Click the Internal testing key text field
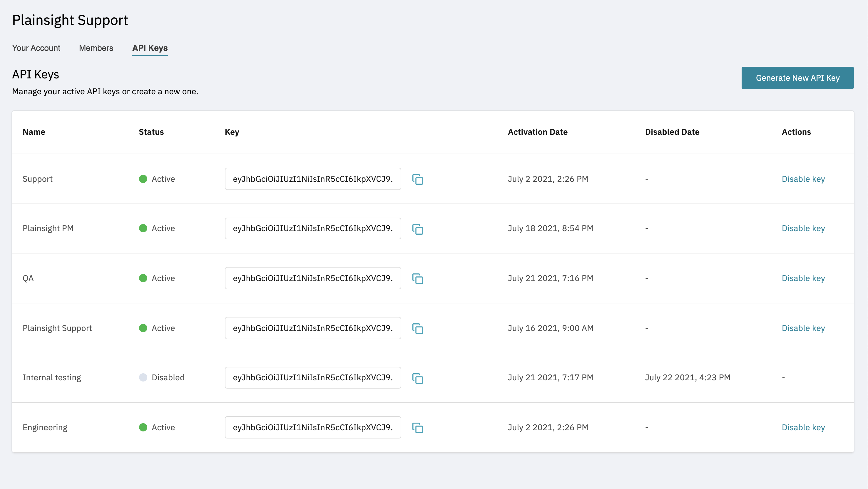 (313, 377)
